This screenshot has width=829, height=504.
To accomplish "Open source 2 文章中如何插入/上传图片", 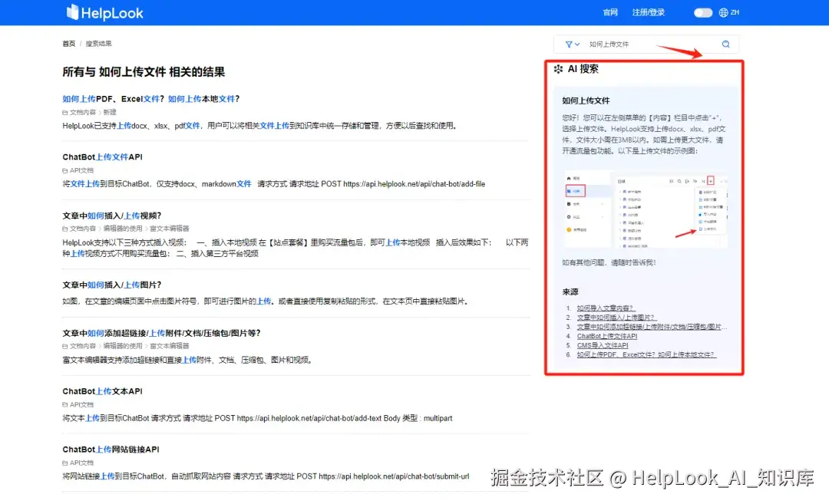I will coord(616,318).
